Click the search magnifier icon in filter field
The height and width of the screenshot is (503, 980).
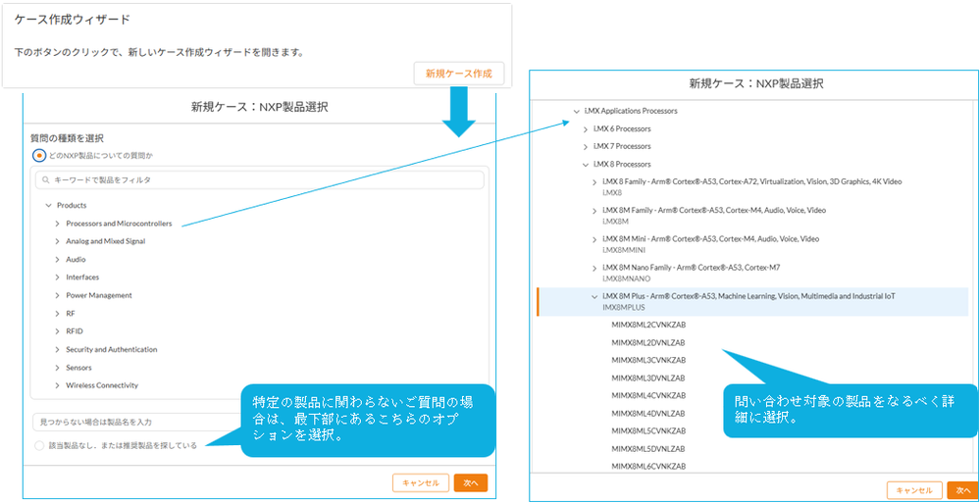(46, 180)
